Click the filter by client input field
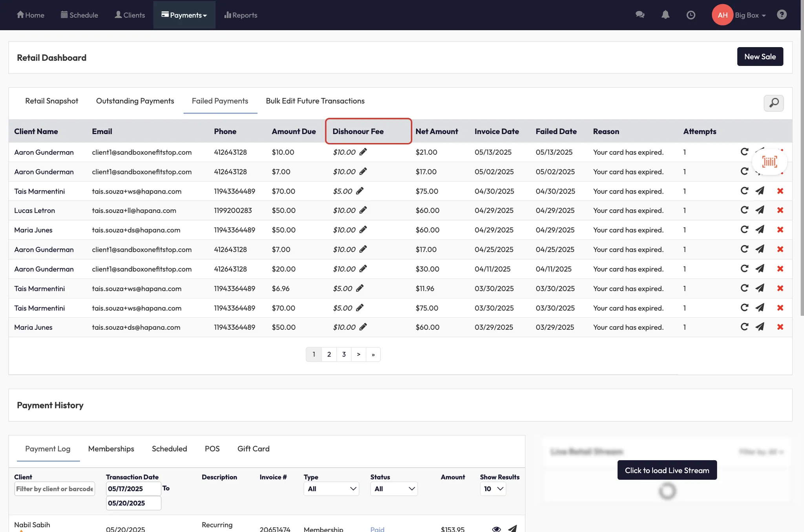Image resolution: width=804 pixels, height=532 pixels. [x=55, y=489]
